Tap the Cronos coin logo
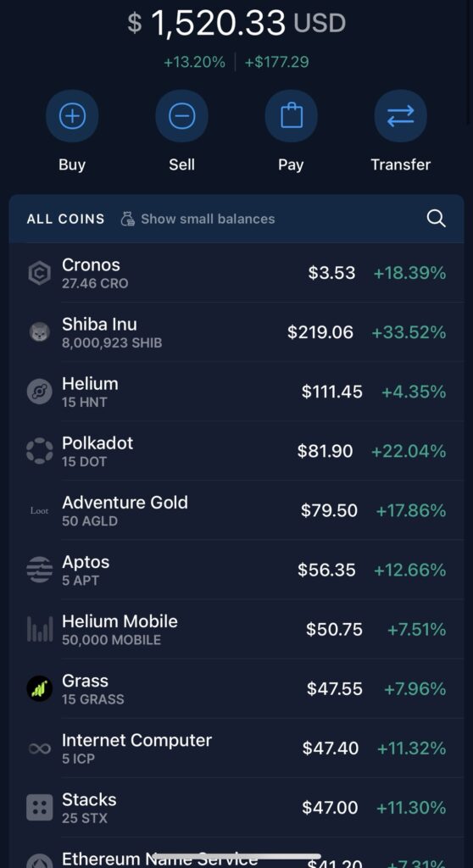Image resolution: width=473 pixels, height=868 pixels. tap(39, 273)
